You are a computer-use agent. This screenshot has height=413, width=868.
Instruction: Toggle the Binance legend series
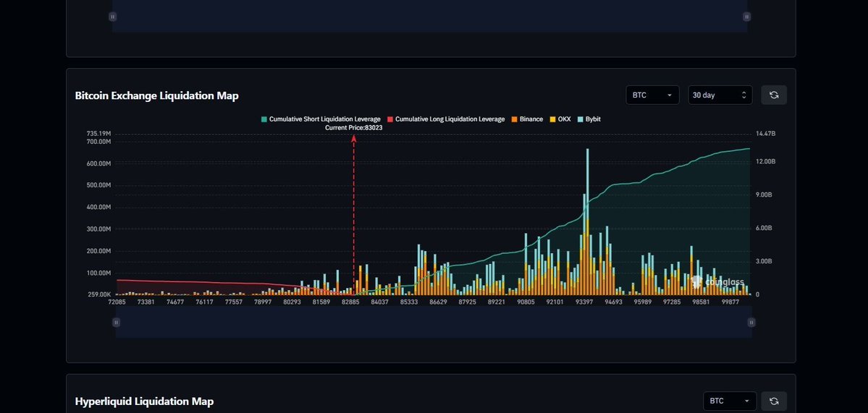[x=526, y=119]
